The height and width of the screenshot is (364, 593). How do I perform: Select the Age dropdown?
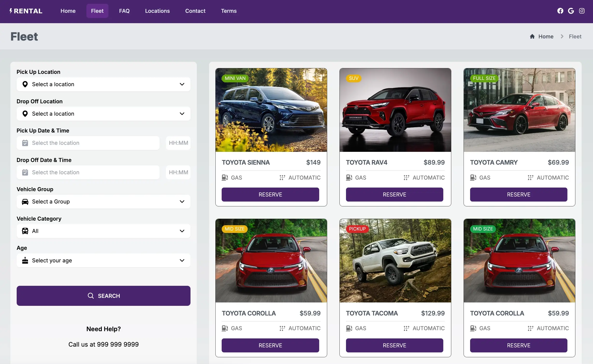tap(103, 260)
